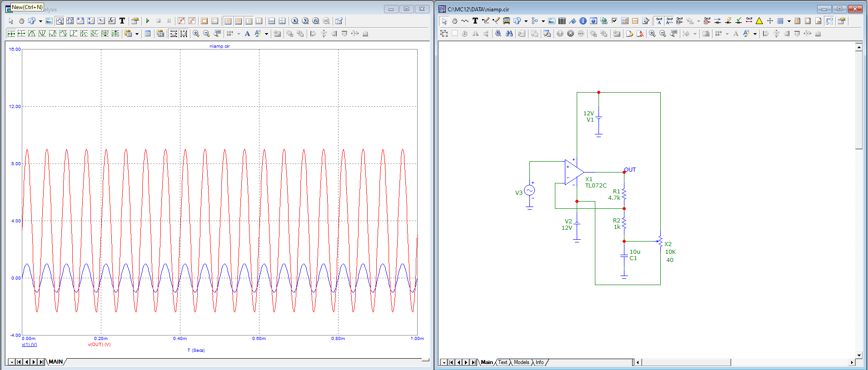Open dropdown arrow beside component icon in analysis toolbar
The width and height of the screenshot is (868, 370).
[40, 21]
